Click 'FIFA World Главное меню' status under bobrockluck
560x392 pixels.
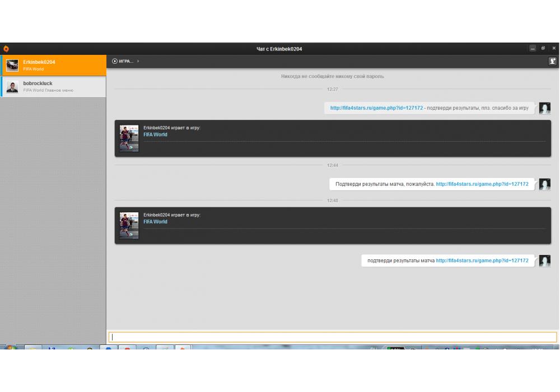click(x=48, y=90)
